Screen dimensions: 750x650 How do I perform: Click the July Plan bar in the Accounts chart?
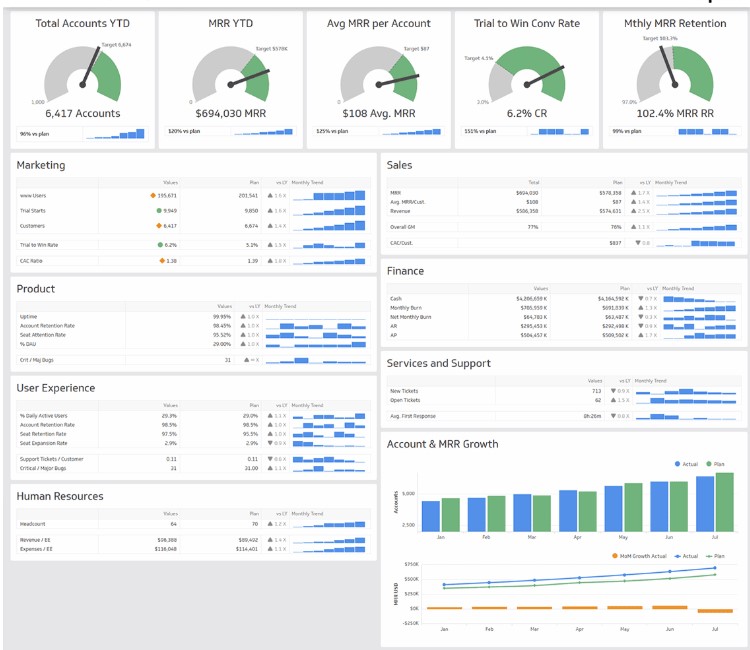coord(724,501)
